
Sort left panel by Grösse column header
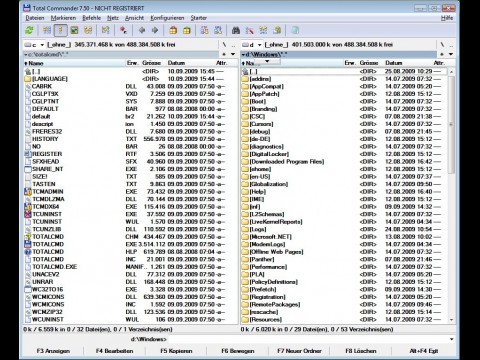point(152,63)
